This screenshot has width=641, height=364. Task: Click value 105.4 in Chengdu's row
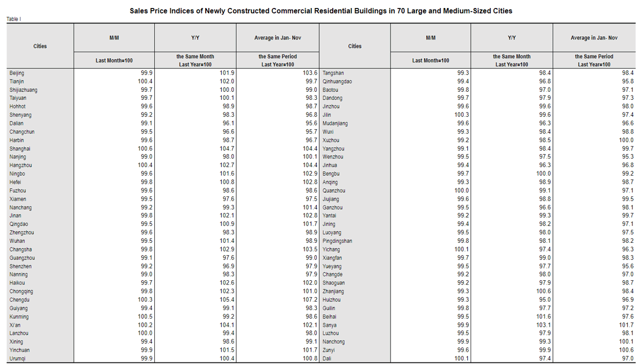[228, 300]
